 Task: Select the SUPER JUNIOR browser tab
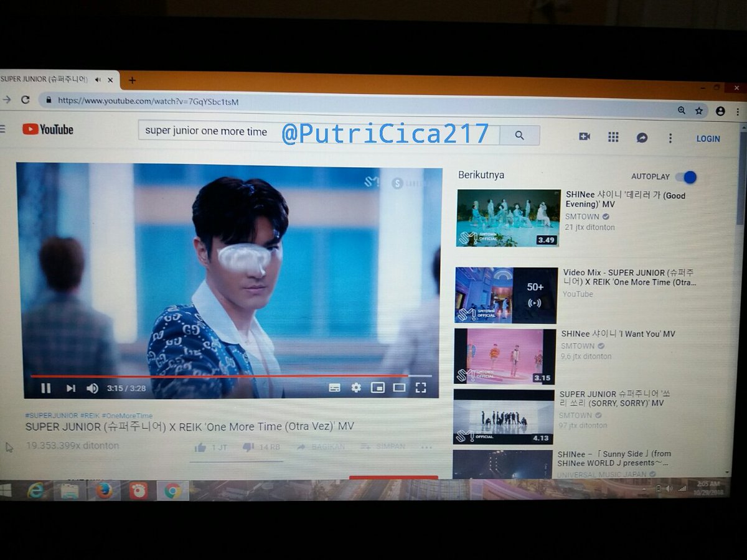click(59, 80)
